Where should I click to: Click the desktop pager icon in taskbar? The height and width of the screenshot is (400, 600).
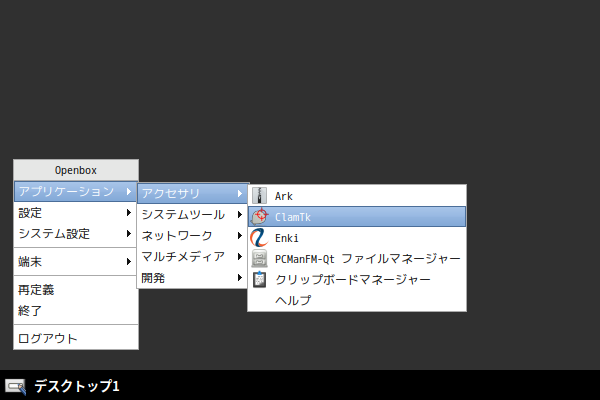[x=16, y=386]
